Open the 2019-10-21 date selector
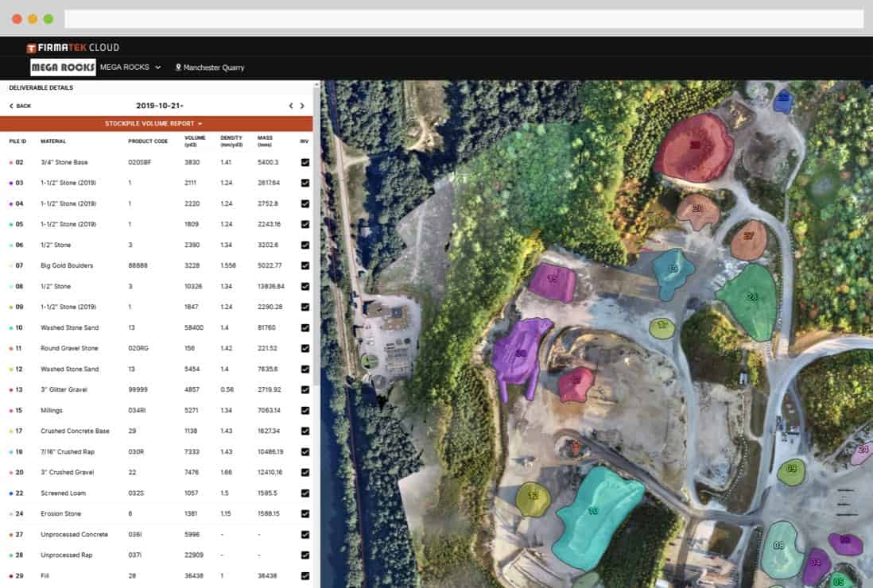This screenshot has height=588, width=873. tap(160, 106)
